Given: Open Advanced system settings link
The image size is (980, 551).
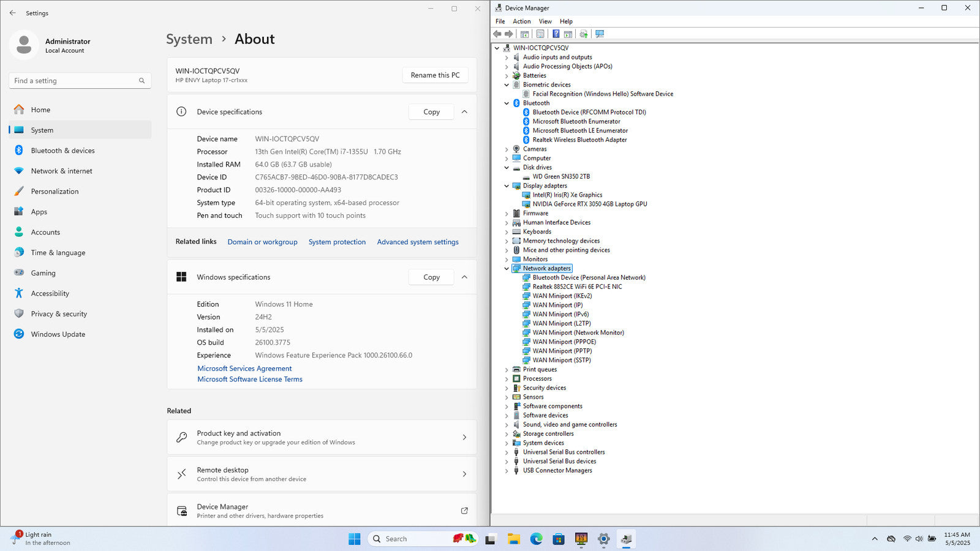Looking at the screenshot, I should point(418,242).
